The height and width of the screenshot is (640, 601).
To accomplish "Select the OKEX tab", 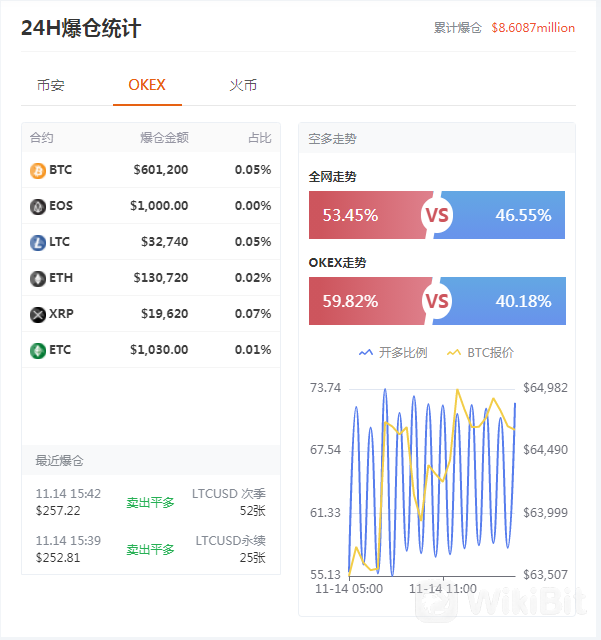I will pos(147,85).
